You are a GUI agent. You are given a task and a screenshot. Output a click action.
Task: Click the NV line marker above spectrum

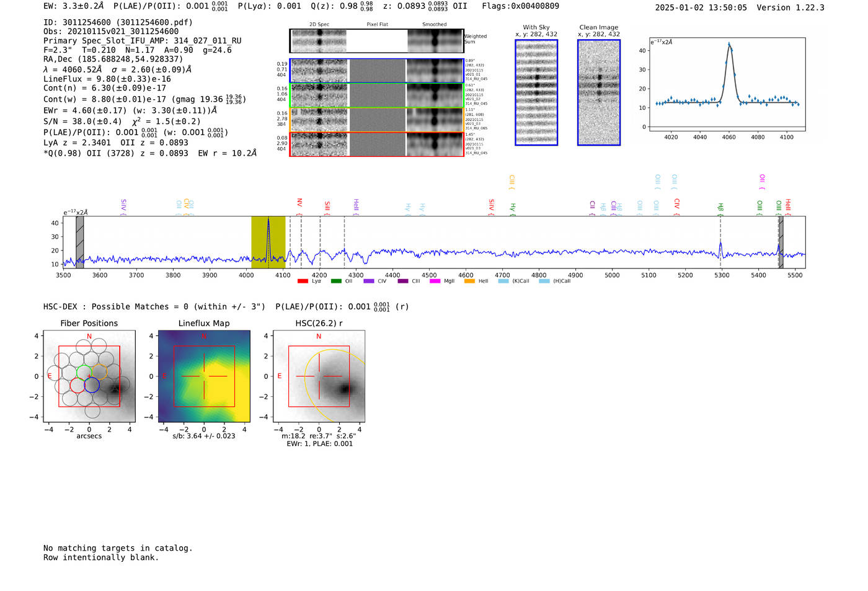(299, 207)
